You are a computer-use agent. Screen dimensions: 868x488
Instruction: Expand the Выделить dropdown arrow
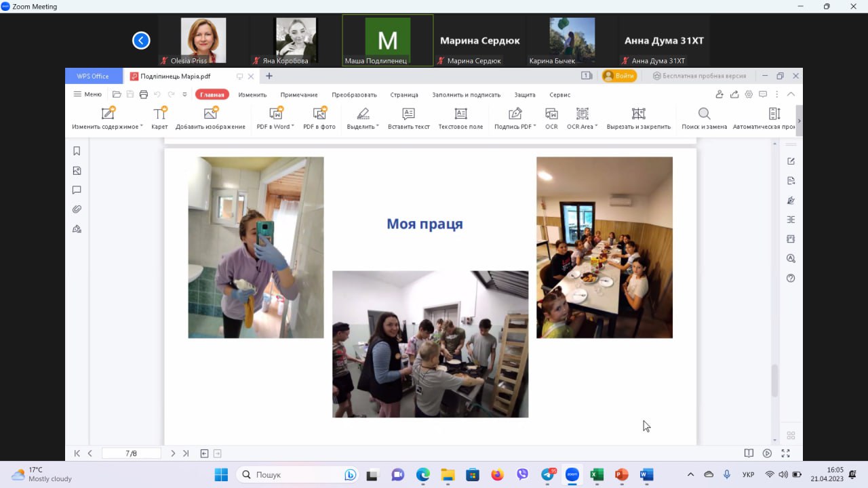coord(377,127)
